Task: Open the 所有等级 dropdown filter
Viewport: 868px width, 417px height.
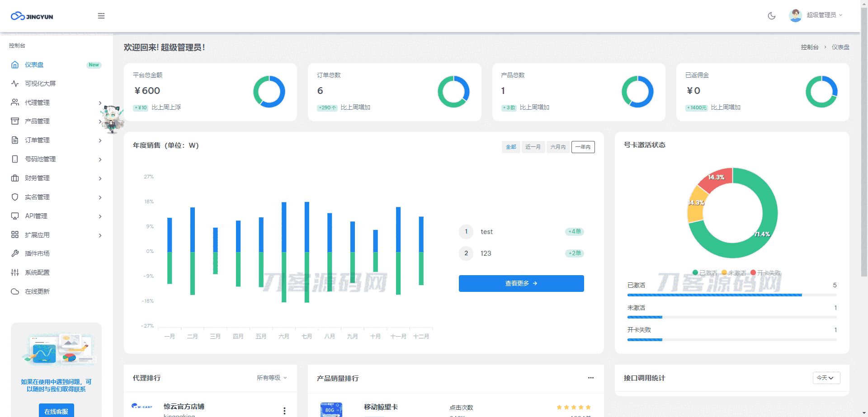Action: [272, 378]
